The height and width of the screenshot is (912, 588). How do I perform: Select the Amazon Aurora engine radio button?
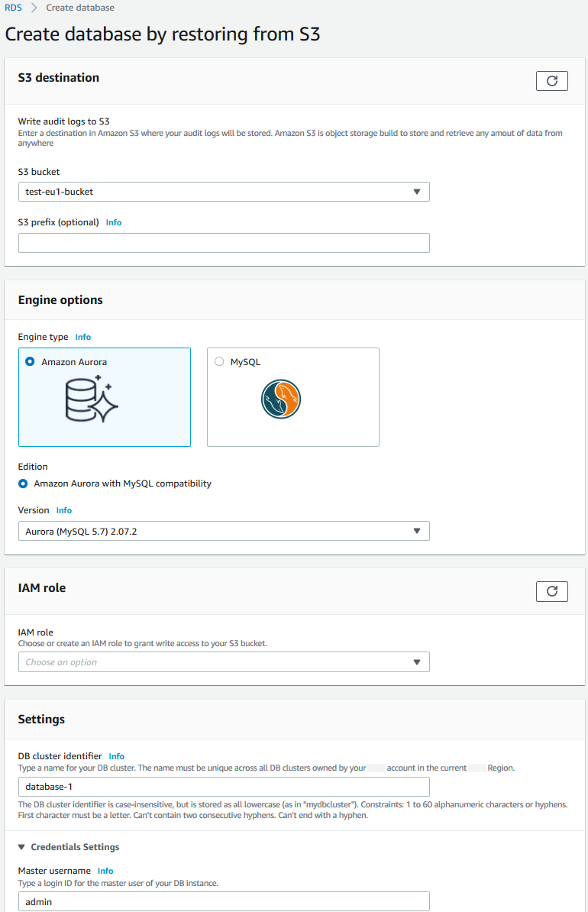point(30,362)
